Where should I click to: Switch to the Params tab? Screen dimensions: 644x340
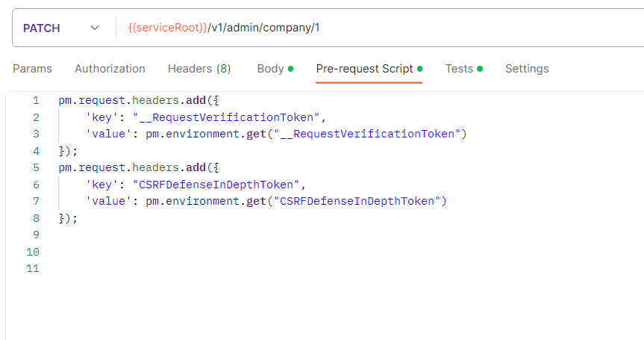pos(32,69)
